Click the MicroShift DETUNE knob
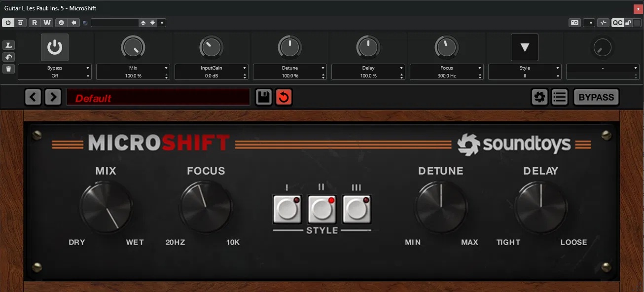The height and width of the screenshot is (292, 644). coord(441,207)
